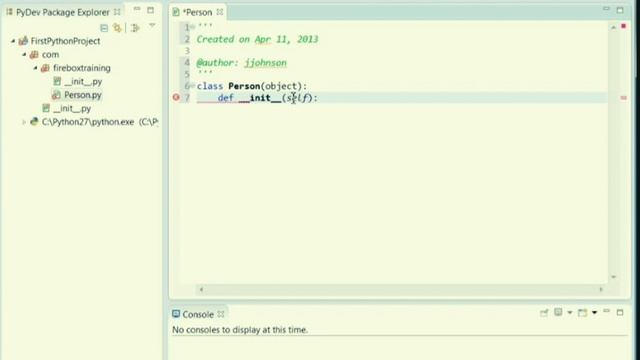Switch to the *Person editor tab
The image size is (640, 360).
click(197, 12)
